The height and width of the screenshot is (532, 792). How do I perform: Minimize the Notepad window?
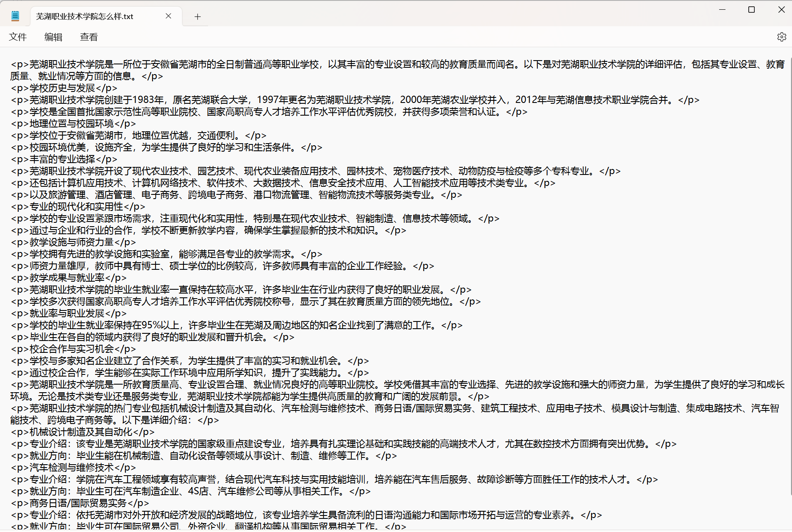pos(722,9)
